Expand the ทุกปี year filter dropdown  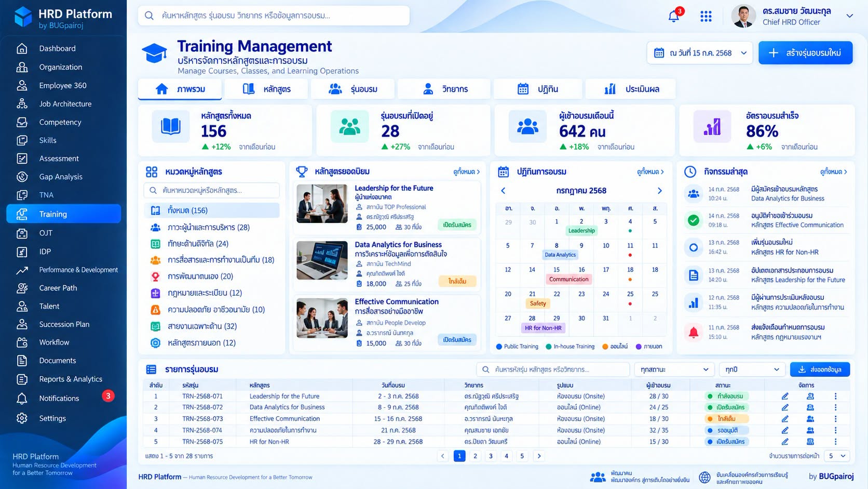click(752, 369)
